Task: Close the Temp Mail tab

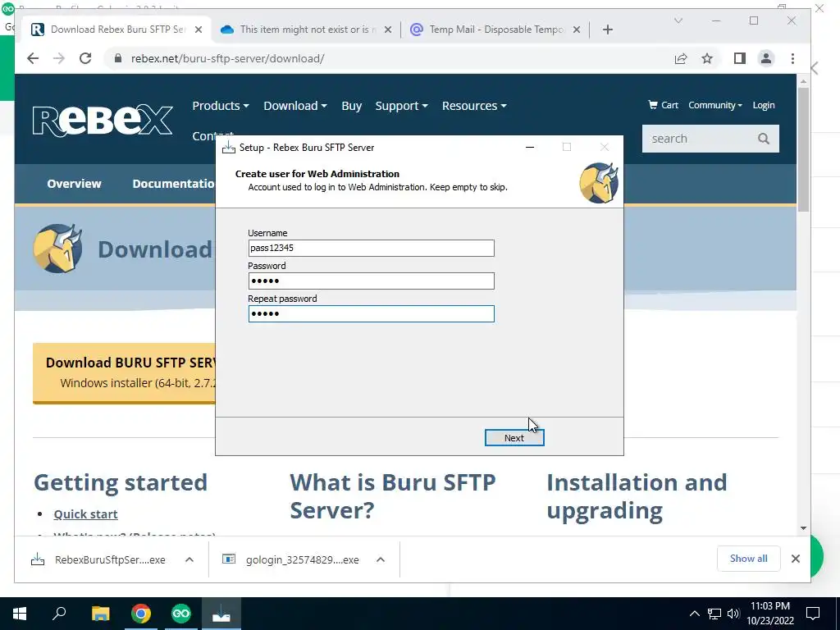Action: pos(577,30)
